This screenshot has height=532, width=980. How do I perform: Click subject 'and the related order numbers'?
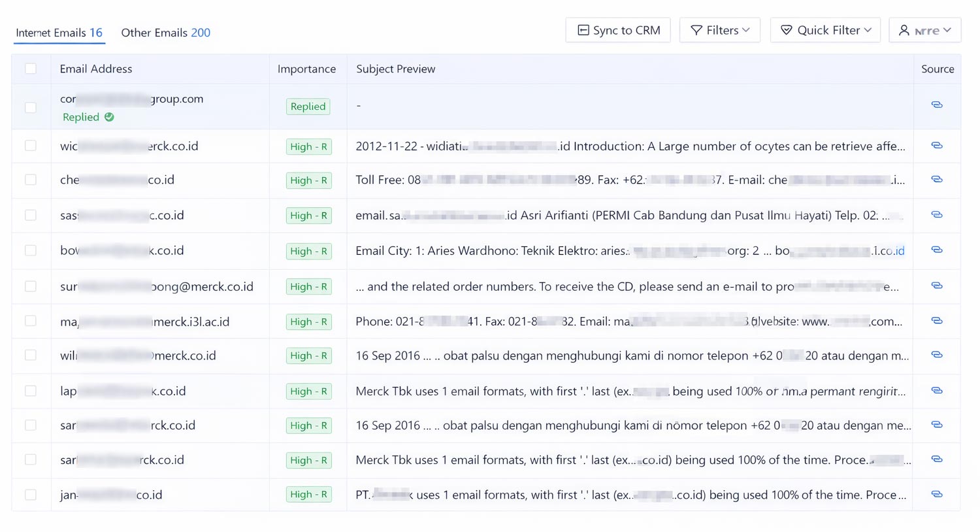627,286
